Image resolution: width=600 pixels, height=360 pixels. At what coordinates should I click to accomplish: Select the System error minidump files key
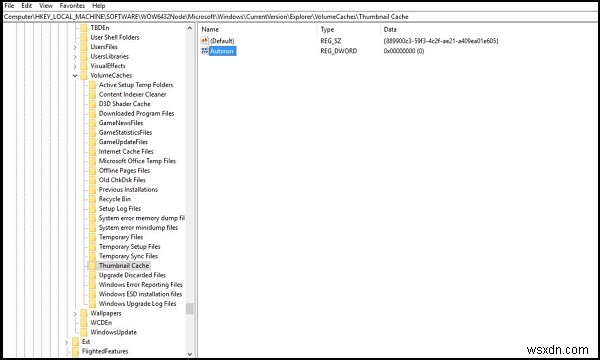[138, 228]
